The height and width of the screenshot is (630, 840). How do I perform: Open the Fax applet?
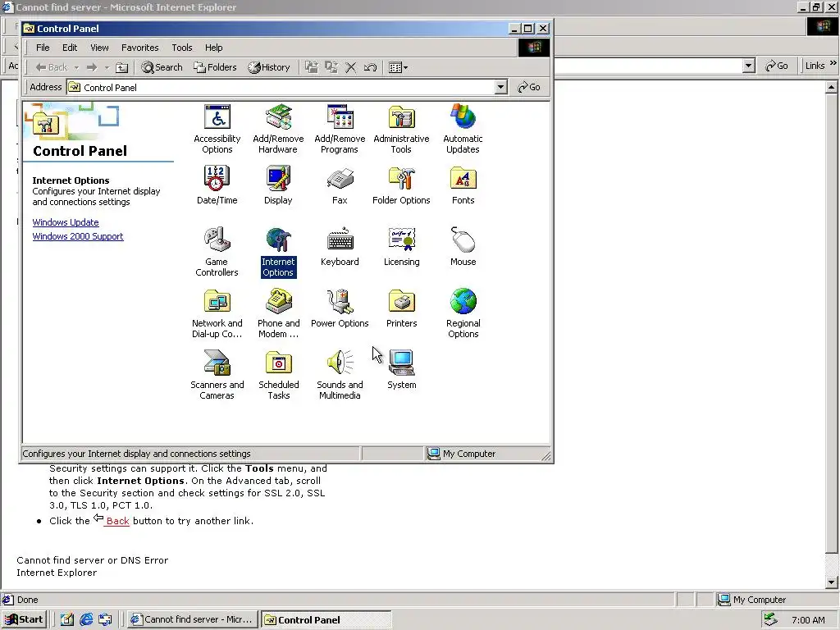(340, 185)
